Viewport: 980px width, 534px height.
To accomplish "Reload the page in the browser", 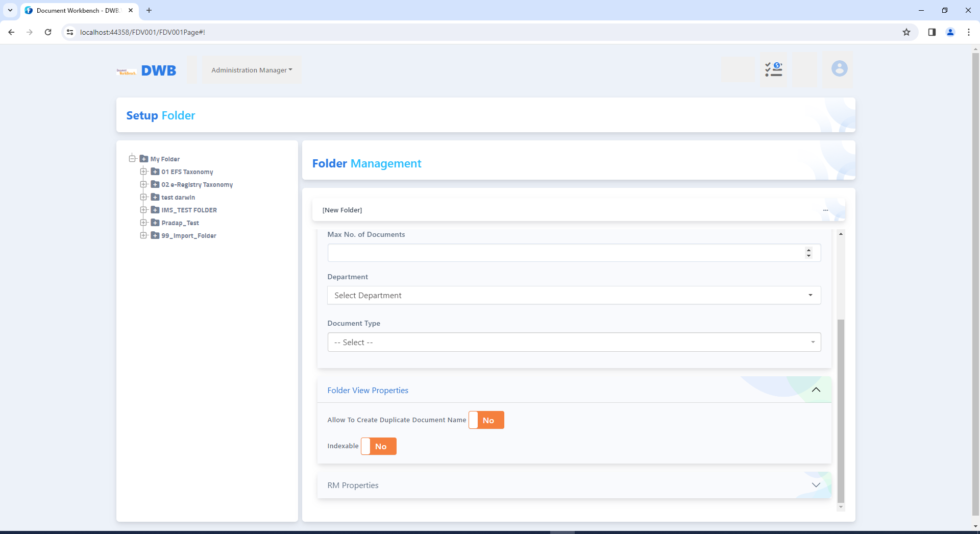I will [48, 32].
